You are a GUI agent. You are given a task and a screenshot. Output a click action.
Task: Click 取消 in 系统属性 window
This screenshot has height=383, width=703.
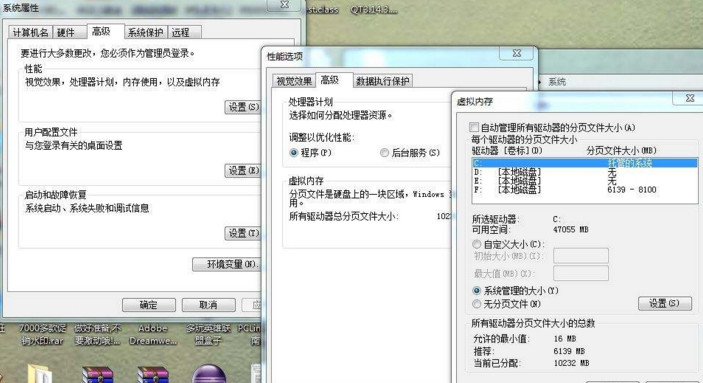(x=208, y=305)
